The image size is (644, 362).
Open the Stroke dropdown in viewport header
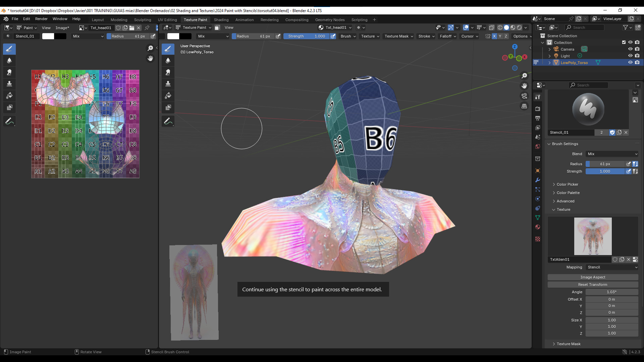click(426, 36)
